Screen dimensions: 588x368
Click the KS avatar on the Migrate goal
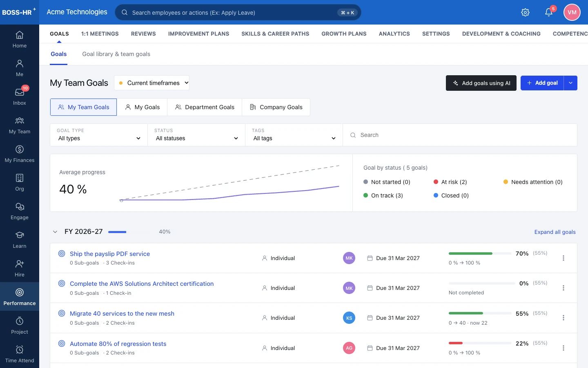click(x=349, y=318)
